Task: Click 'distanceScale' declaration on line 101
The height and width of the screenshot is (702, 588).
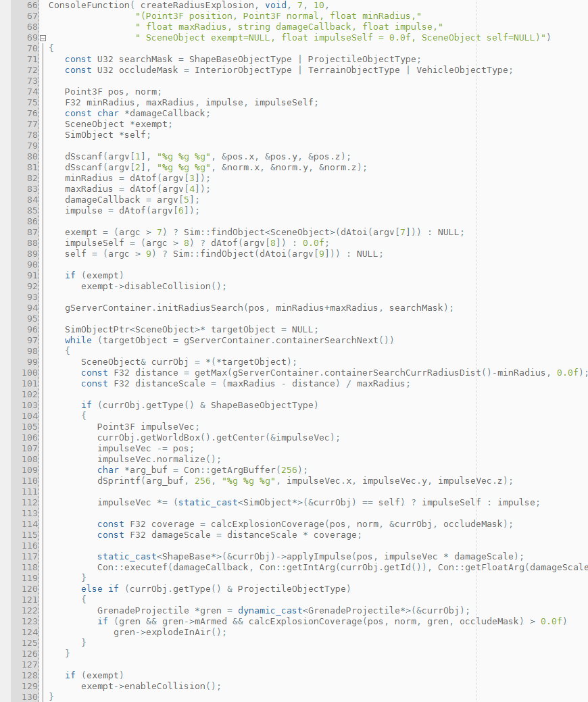Action: pos(170,384)
